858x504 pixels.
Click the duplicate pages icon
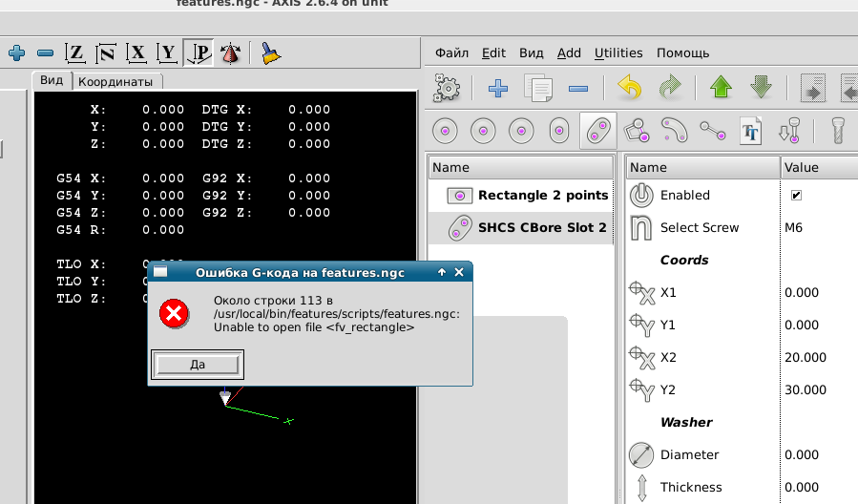click(x=538, y=88)
